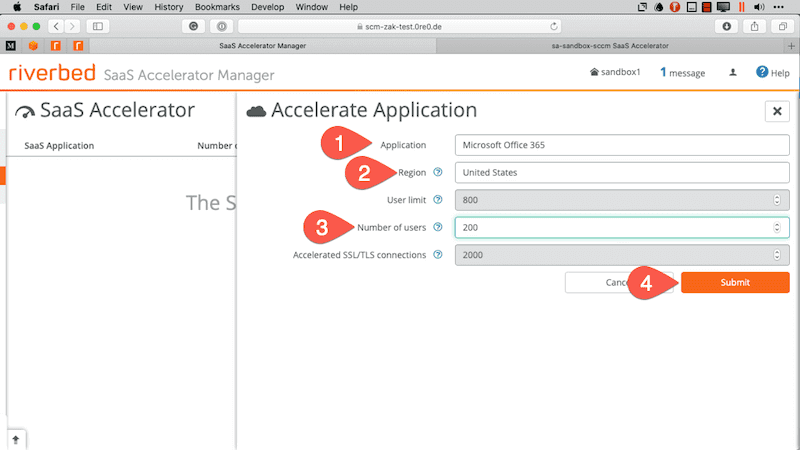Open the 1 message link in the header
The image size is (800, 450).
point(682,73)
